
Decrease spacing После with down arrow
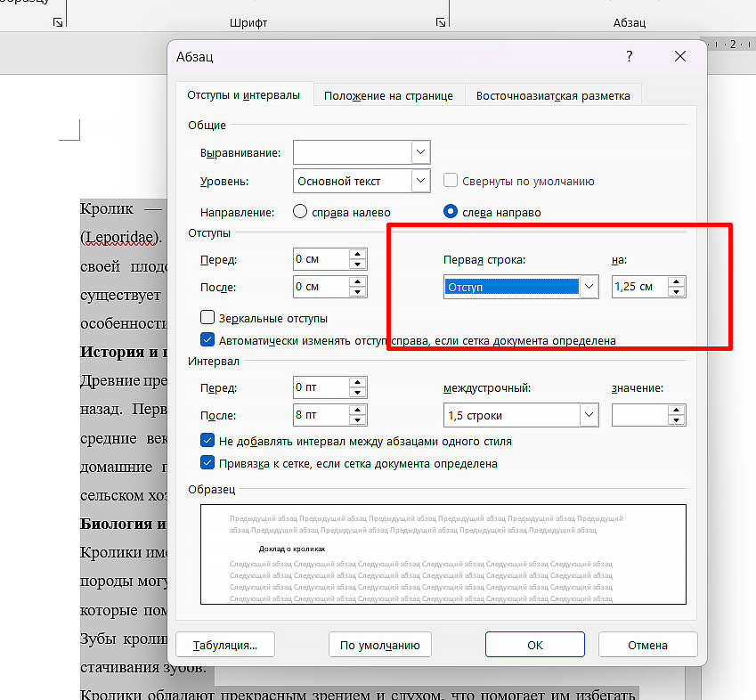[x=357, y=419]
